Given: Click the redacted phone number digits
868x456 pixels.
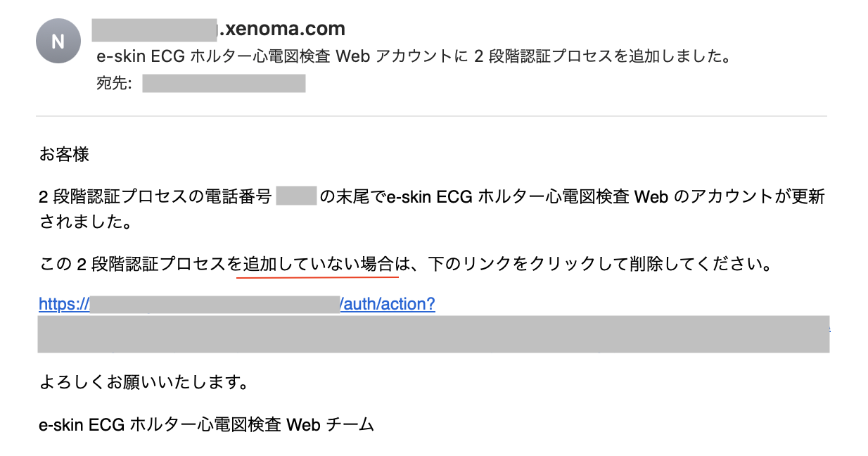Looking at the screenshot, I should (x=296, y=196).
